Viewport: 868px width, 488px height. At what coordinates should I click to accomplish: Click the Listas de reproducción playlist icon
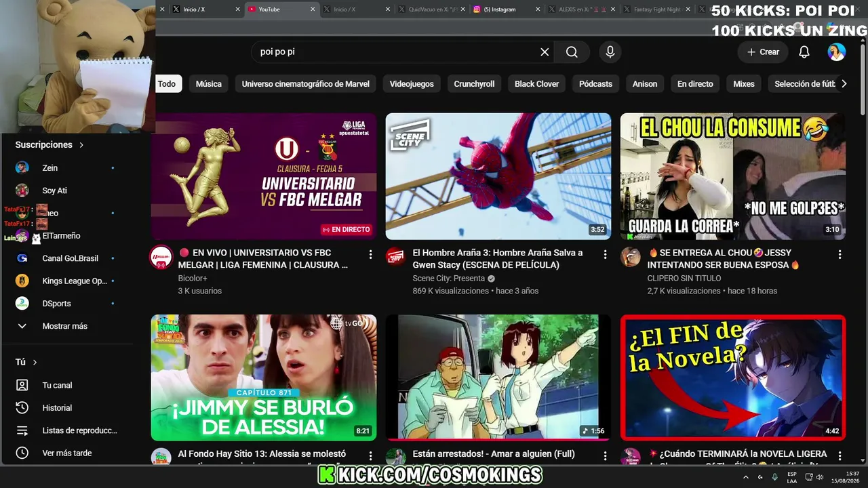(x=22, y=430)
